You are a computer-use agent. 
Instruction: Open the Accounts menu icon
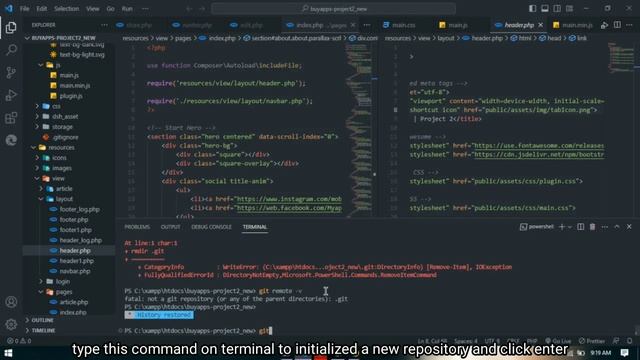click(x=11, y=302)
